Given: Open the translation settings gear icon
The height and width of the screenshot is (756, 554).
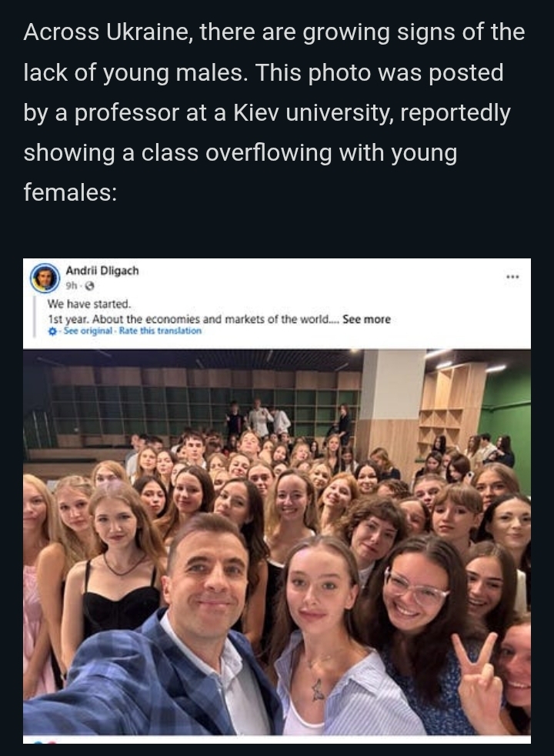Looking at the screenshot, I should pyautogui.click(x=52, y=331).
